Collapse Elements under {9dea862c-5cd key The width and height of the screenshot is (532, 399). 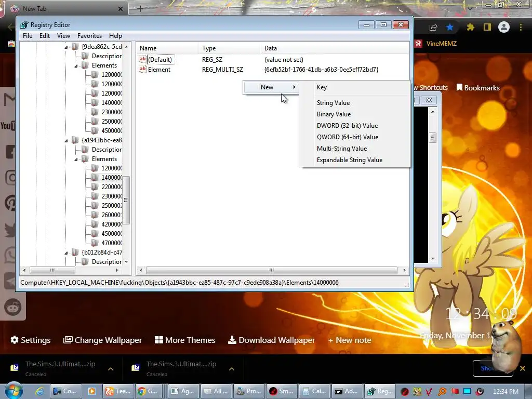[76, 66]
